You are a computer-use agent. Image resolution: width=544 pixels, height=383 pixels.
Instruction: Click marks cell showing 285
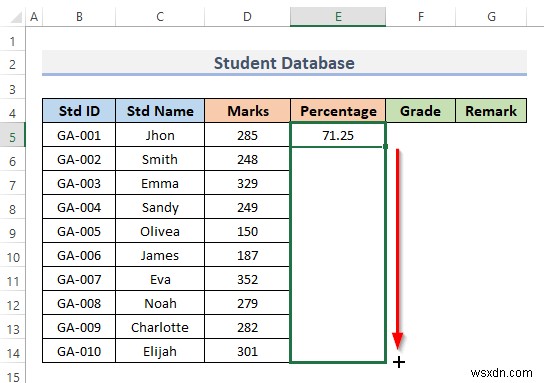[247, 135]
